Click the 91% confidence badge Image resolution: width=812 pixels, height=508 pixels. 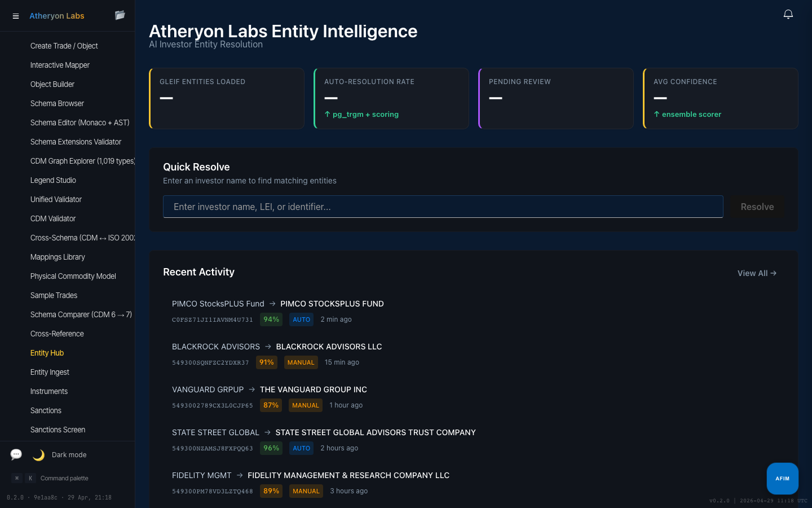(267, 362)
